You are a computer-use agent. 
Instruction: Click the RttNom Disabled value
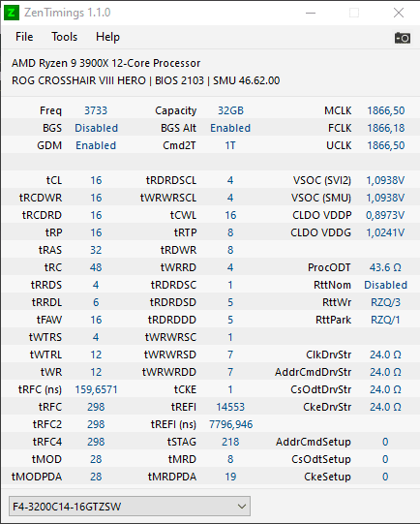point(385,285)
